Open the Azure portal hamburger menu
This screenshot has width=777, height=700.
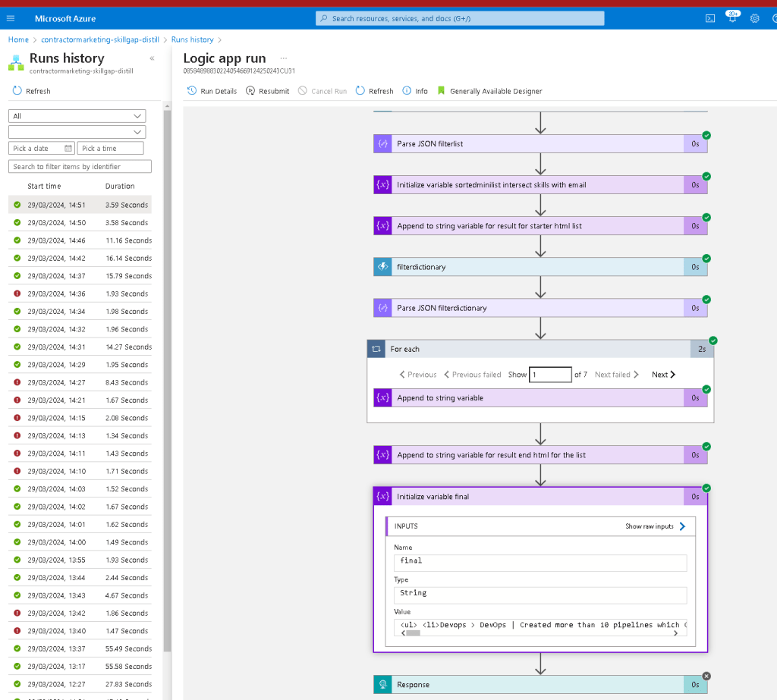(x=11, y=18)
